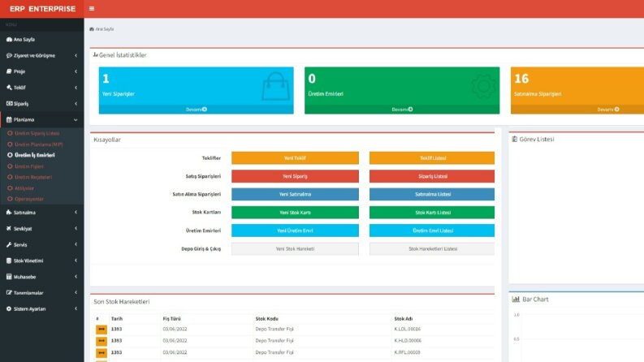644x362 pixels.
Task: Click the orange detail icon in row K.LDL.00016
Action: pyautogui.click(x=102, y=330)
